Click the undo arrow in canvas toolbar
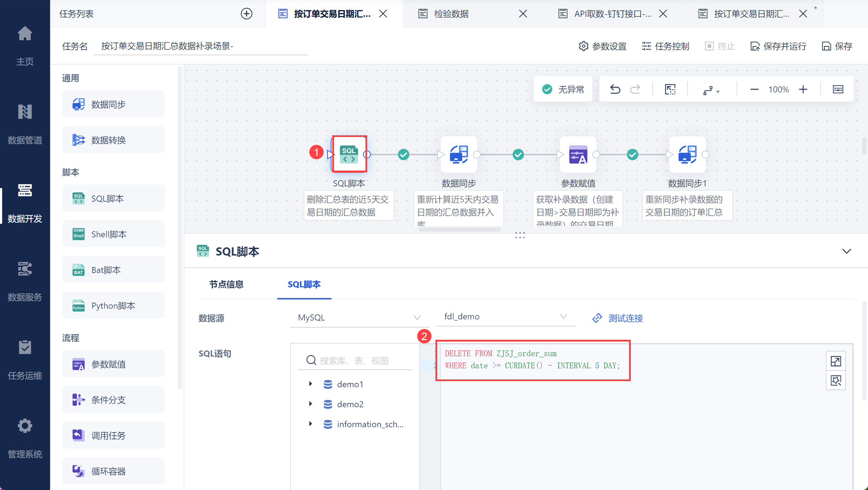 pyautogui.click(x=615, y=89)
